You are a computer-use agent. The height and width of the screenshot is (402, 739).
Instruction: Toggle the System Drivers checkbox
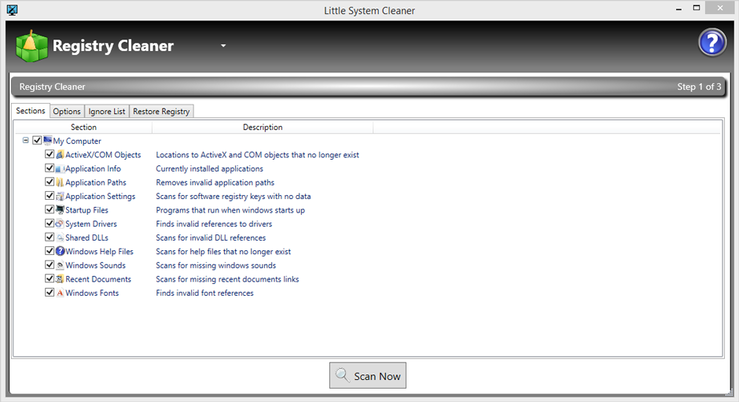(49, 223)
